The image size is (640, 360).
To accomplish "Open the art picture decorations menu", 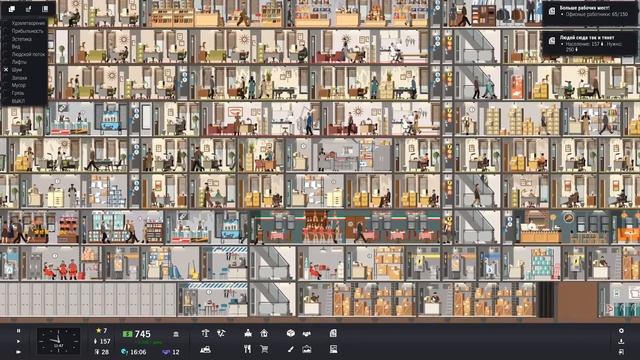I will (x=307, y=349).
